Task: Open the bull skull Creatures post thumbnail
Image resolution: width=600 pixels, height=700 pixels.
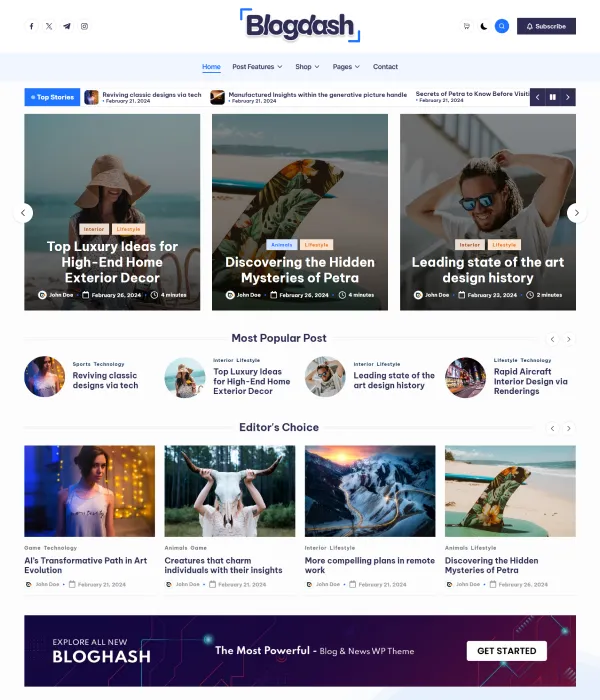Action: 229,491
